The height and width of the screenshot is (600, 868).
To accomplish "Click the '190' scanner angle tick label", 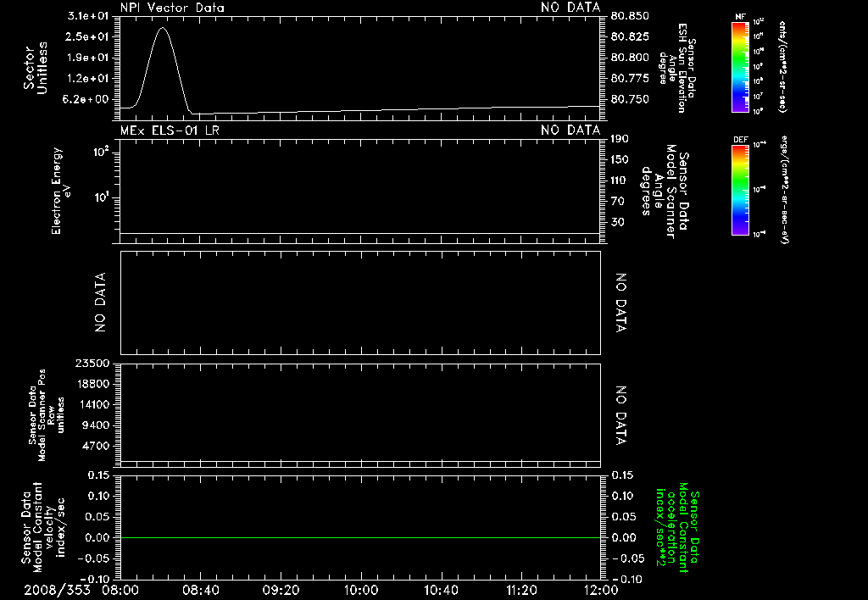I will point(620,138).
